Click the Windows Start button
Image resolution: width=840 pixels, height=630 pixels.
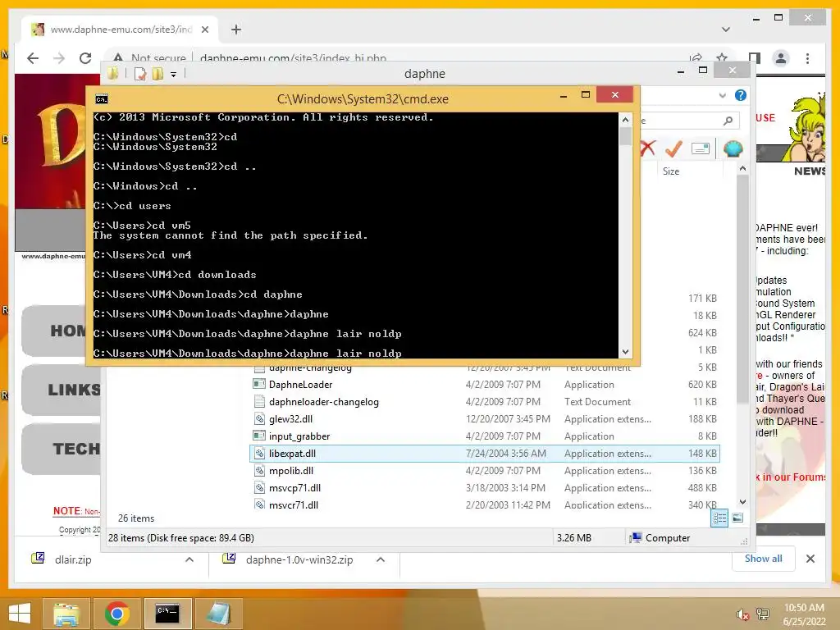pyautogui.click(x=20, y=614)
